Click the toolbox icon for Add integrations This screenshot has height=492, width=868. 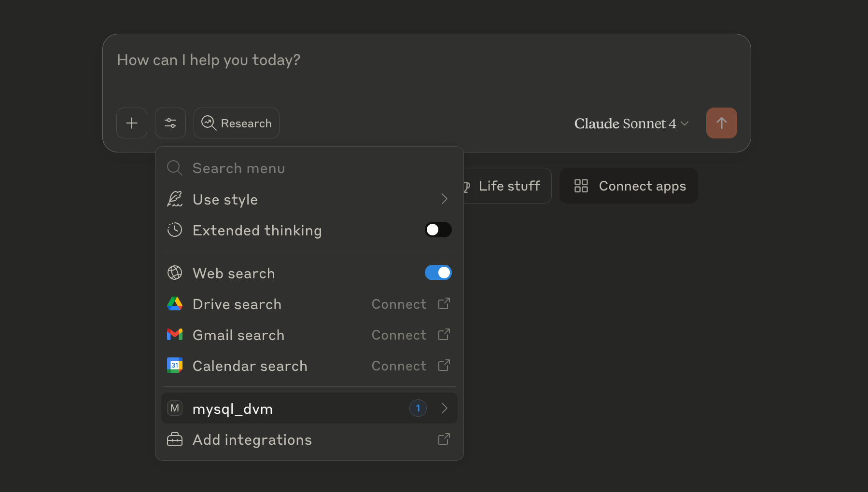tap(175, 439)
